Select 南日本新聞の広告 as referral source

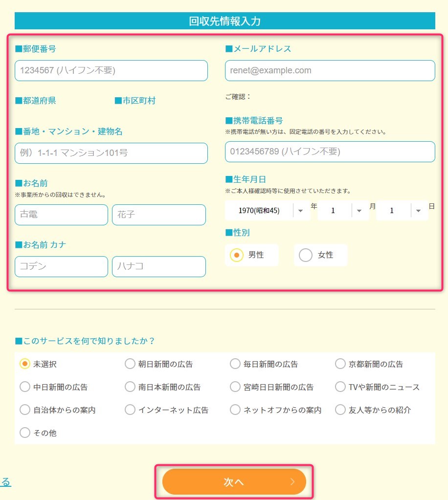click(130, 387)
